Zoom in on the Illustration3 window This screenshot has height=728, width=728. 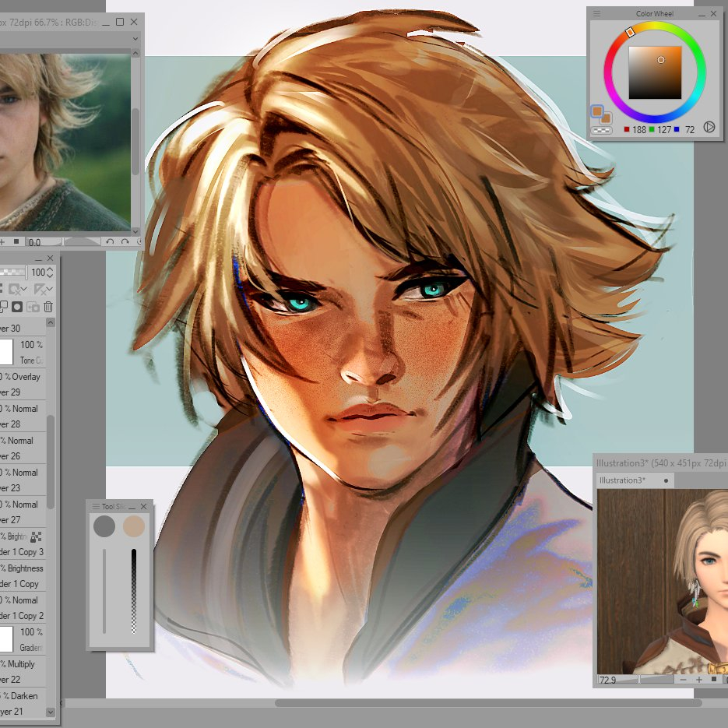pos(698,680)
